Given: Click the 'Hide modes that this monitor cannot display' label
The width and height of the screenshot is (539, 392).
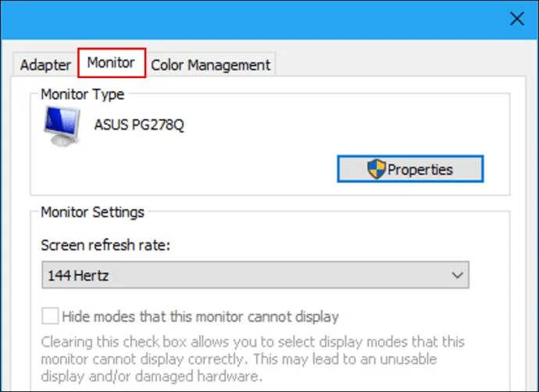Looking at the screenshot, I should (x=201, y=316).
